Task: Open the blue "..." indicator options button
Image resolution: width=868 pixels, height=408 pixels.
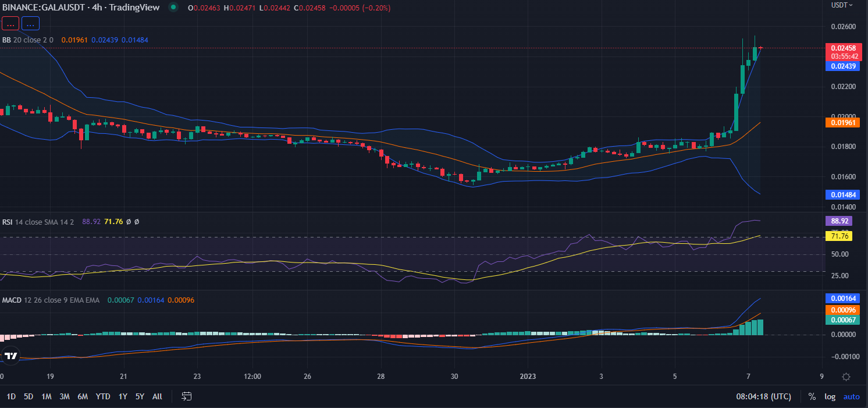Action: point(30,23)
